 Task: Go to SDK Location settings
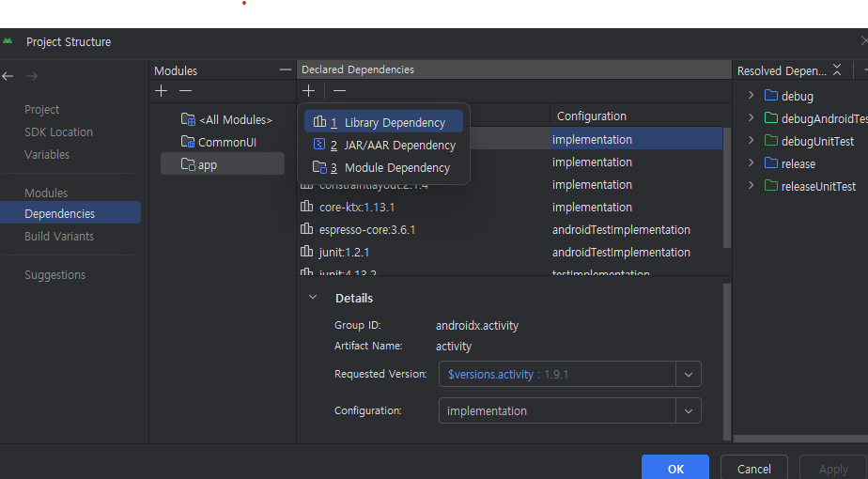point(58,132)
